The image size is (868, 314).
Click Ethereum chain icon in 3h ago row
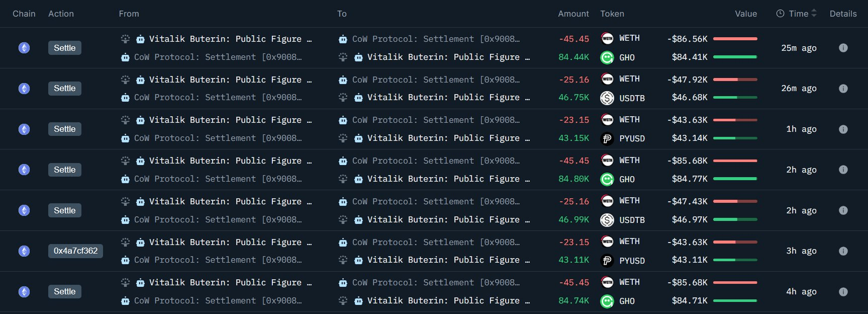(x=24, y=251)
